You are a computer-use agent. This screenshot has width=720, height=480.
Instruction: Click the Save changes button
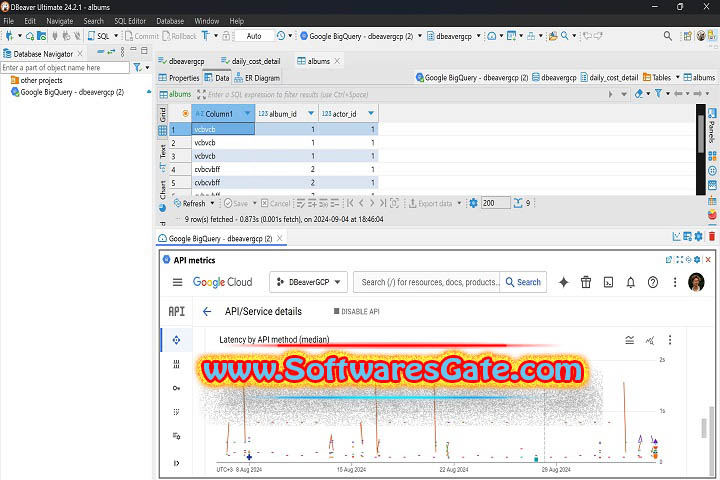point(236,203)
